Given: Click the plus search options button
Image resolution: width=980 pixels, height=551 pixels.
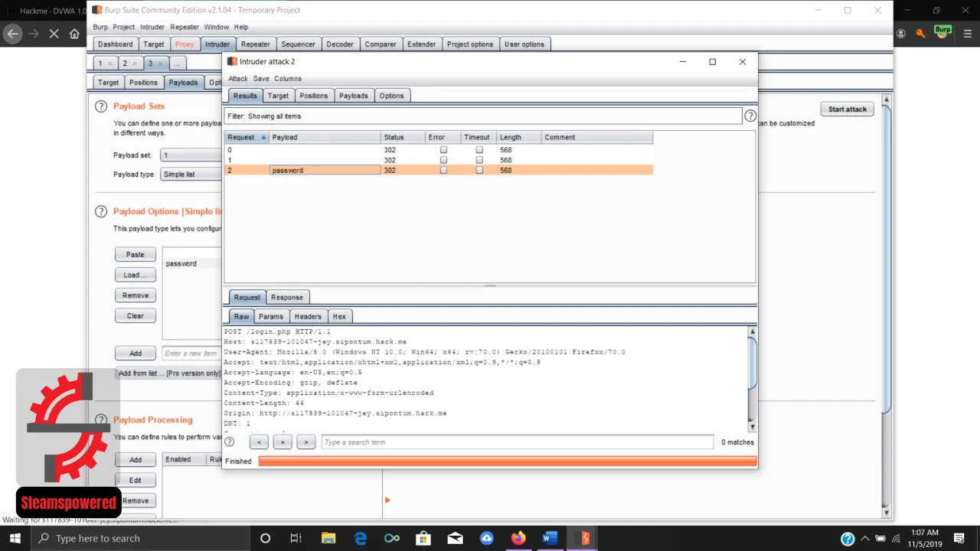Looking at the screenshot, I should (283, 442).
